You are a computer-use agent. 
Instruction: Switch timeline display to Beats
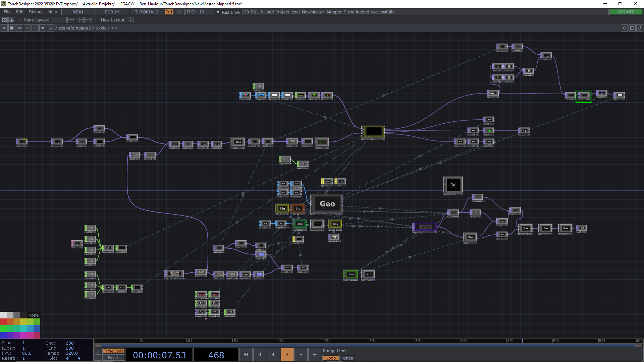pos(114,358)
